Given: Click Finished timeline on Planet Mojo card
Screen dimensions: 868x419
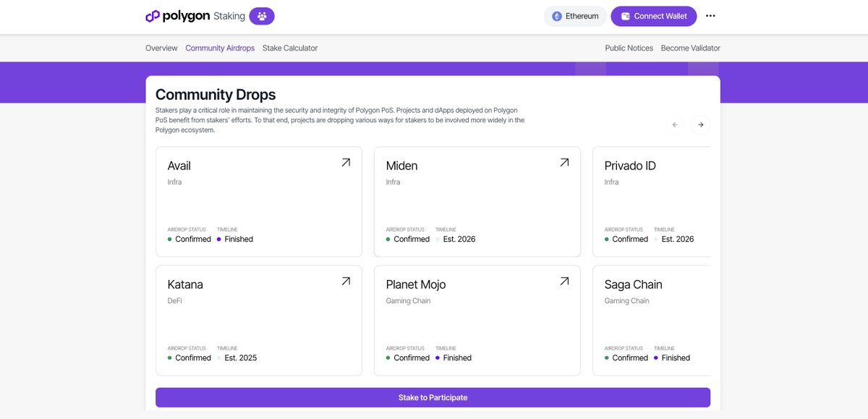Looking at the screenshot, I should 454,357.
